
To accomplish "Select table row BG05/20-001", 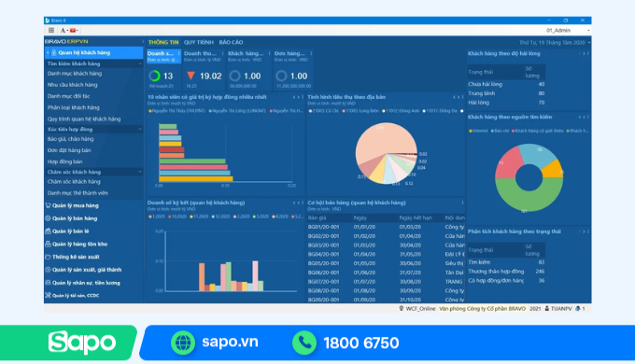I will tap(386, 263).
